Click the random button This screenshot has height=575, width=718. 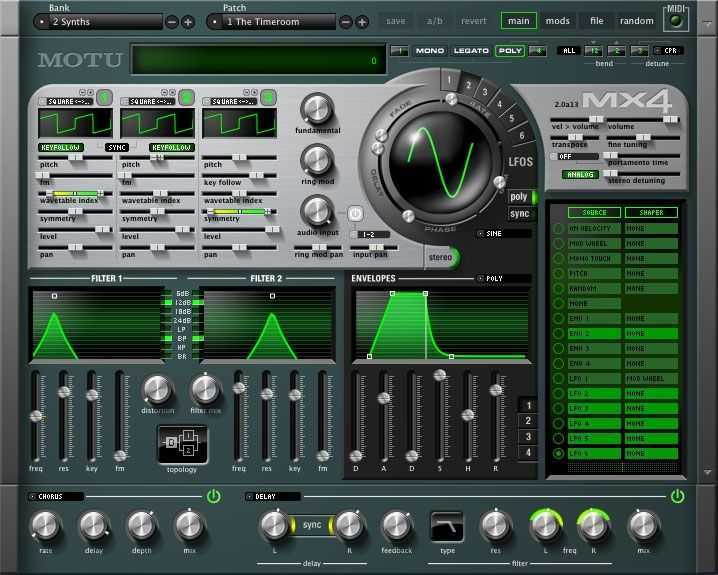[x=636, y=20]
